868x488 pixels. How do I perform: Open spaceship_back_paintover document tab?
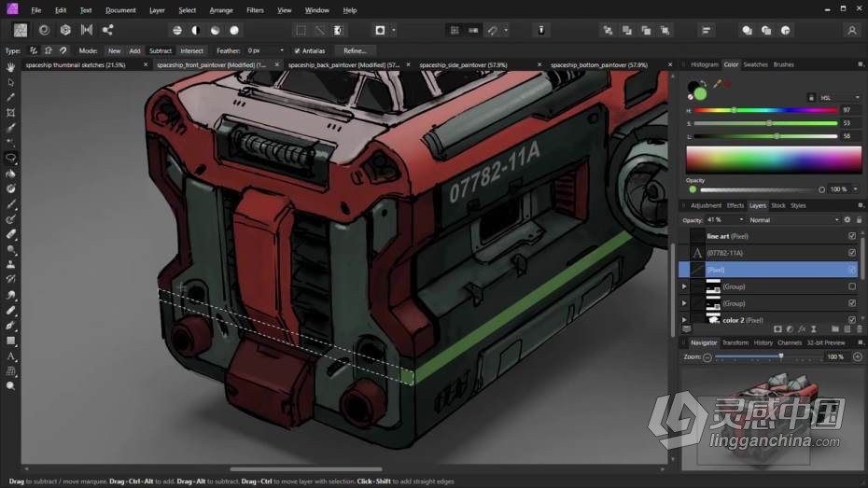[343, 64]
